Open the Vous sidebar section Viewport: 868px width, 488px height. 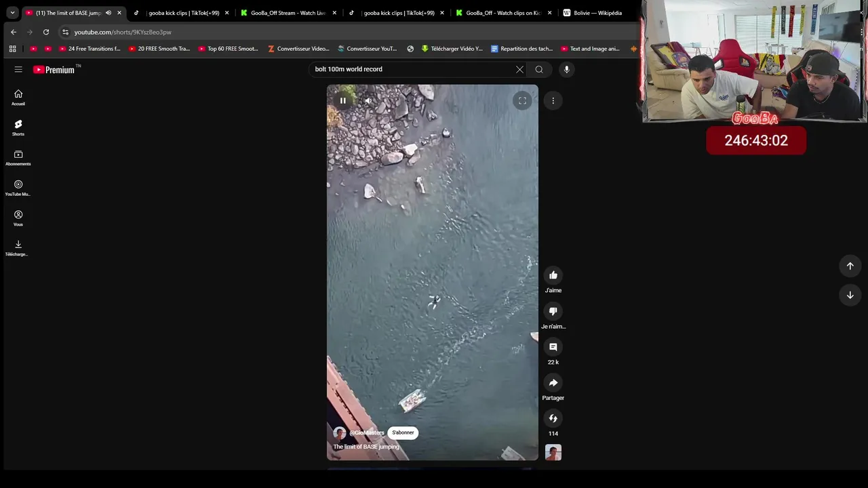tap(18, 218)
